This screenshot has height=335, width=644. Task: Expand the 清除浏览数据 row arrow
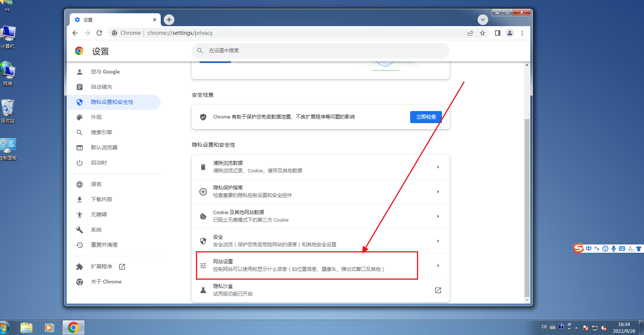(438, 167)
